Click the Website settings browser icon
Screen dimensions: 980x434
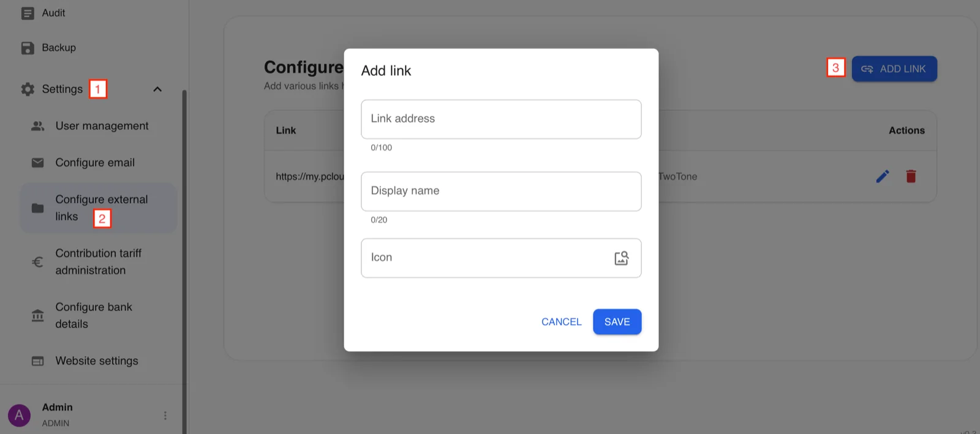point(37,361)
